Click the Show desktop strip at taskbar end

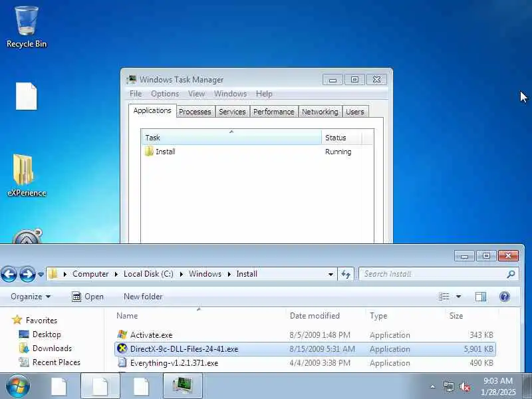coord(528,386)
